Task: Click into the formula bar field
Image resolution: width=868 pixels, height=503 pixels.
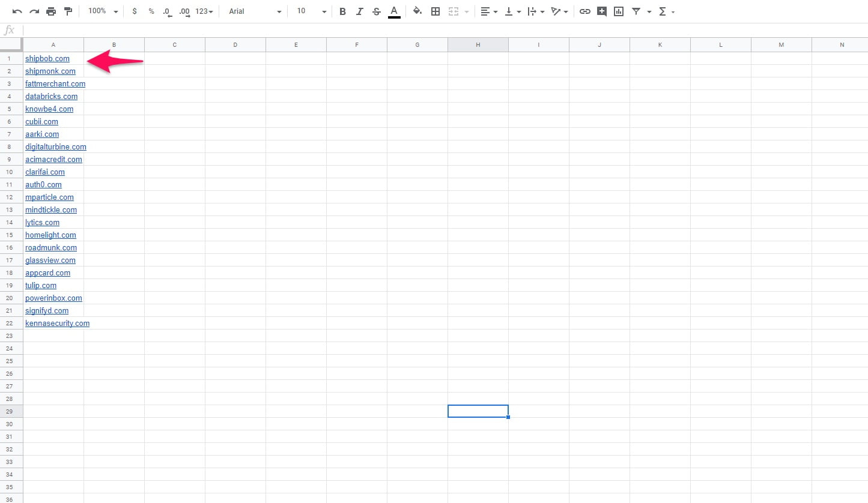Action: tap(446, 30)
